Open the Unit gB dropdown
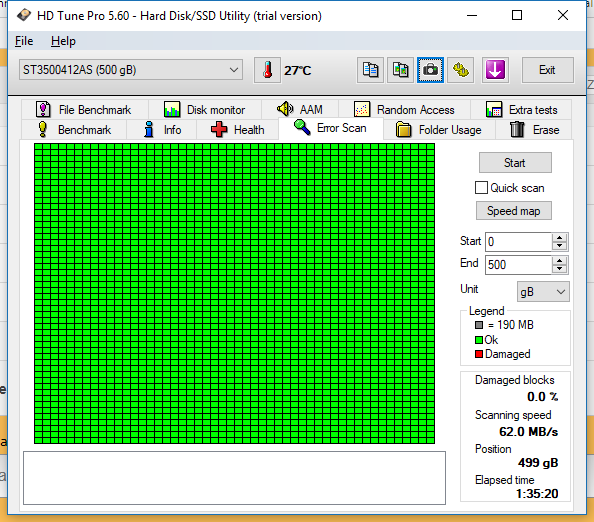 [543, 292]
